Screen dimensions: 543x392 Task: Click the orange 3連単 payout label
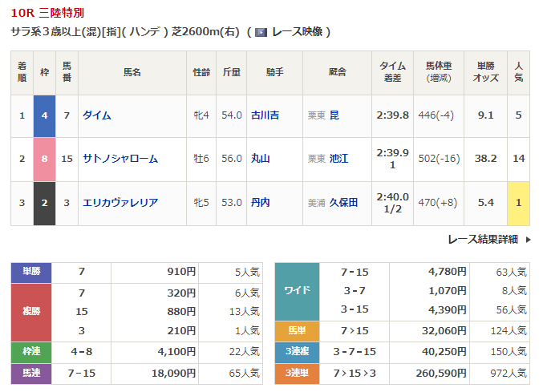pyautogui.click(x=297, y=373)
